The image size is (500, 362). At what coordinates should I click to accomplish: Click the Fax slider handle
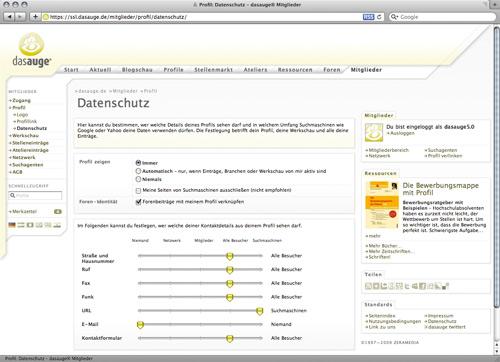coord(229,284)
